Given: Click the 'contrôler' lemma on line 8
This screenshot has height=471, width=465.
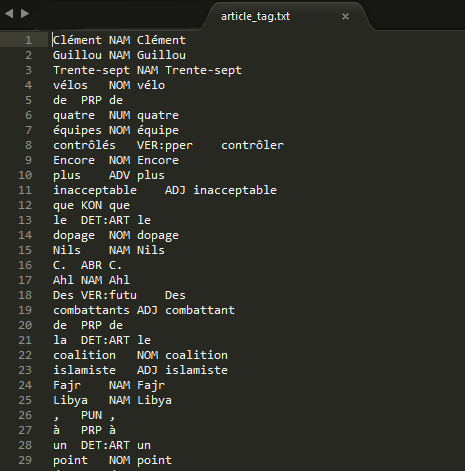Looking at the screenshot, I should tap(252, 145).
